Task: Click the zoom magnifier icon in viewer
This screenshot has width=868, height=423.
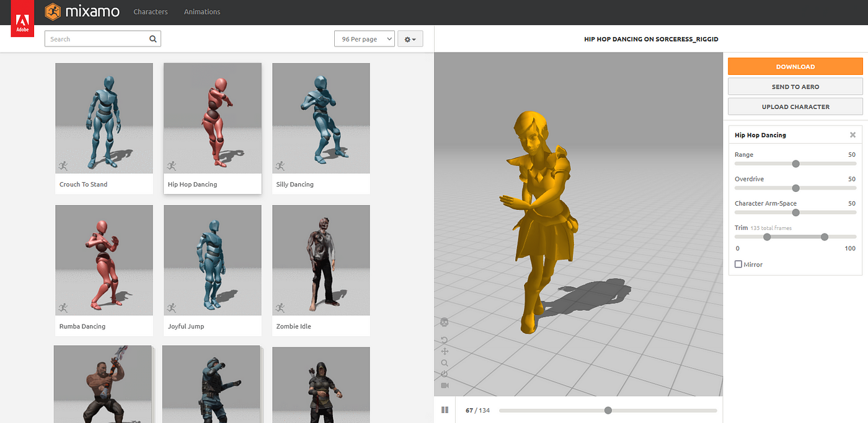Action: pyautogui.click(x=445, y=363)
